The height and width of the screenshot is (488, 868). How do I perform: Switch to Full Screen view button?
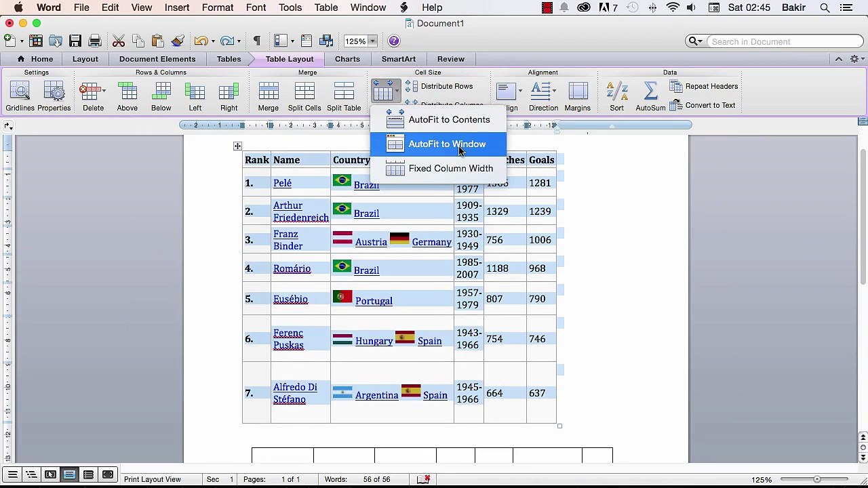coord(107,474)
